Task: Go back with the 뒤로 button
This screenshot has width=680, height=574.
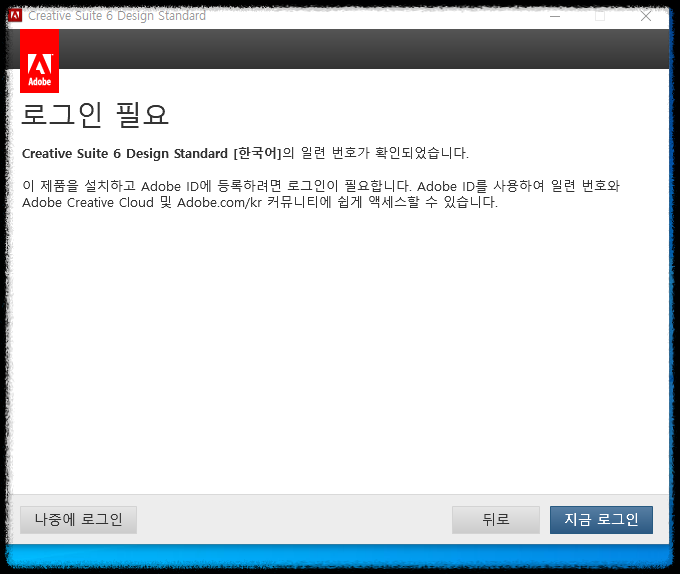Action: pos(496,519)
